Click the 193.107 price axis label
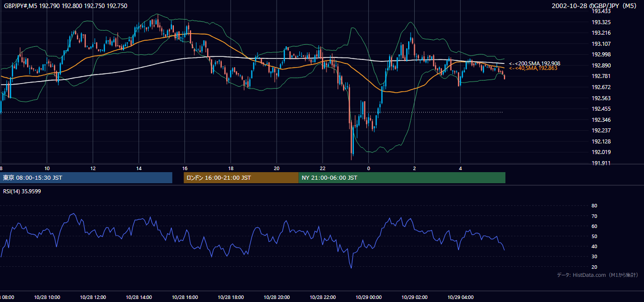 (601, 44)
